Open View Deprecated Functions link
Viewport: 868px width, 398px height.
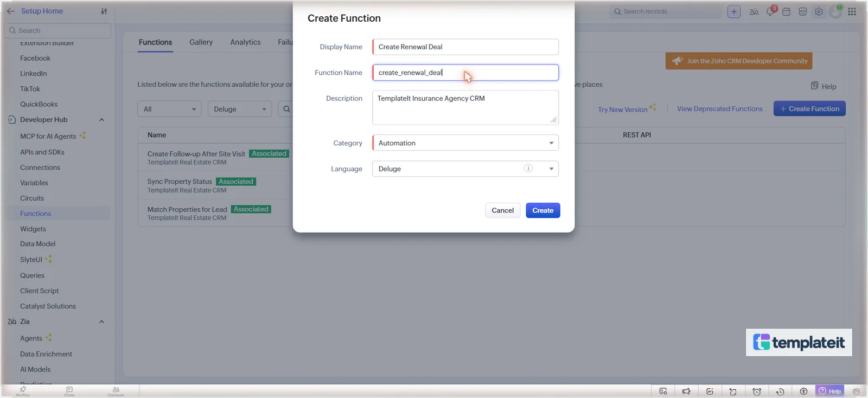click(x=720, y=109)
